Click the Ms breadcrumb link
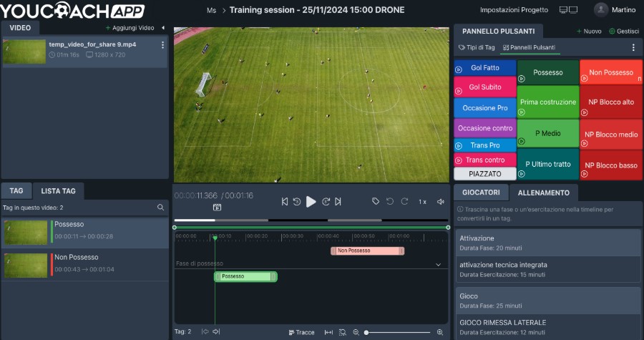 212,10
